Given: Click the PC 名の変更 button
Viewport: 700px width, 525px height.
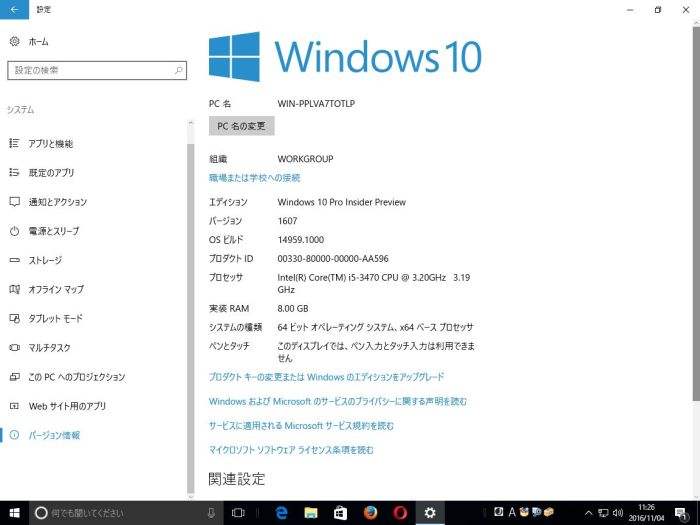Looking at the screenshot, I should click(x=241, y=126).
